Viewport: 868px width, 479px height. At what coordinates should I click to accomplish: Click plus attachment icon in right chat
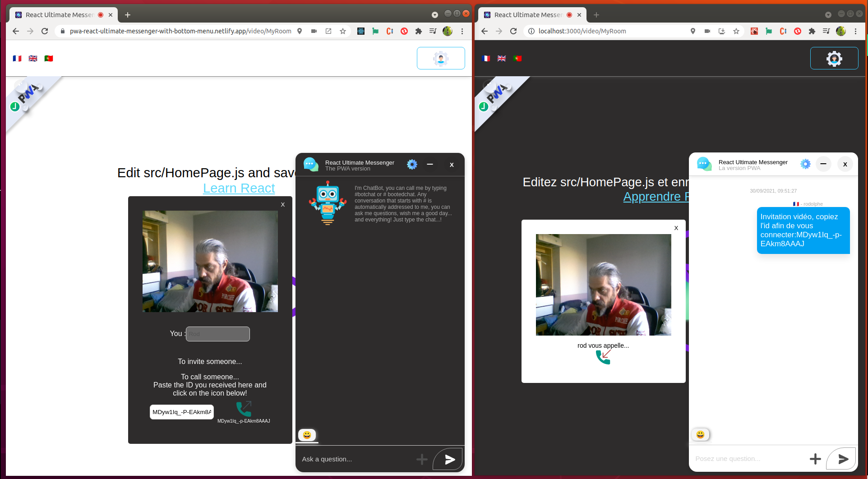[x=815, y=459]
